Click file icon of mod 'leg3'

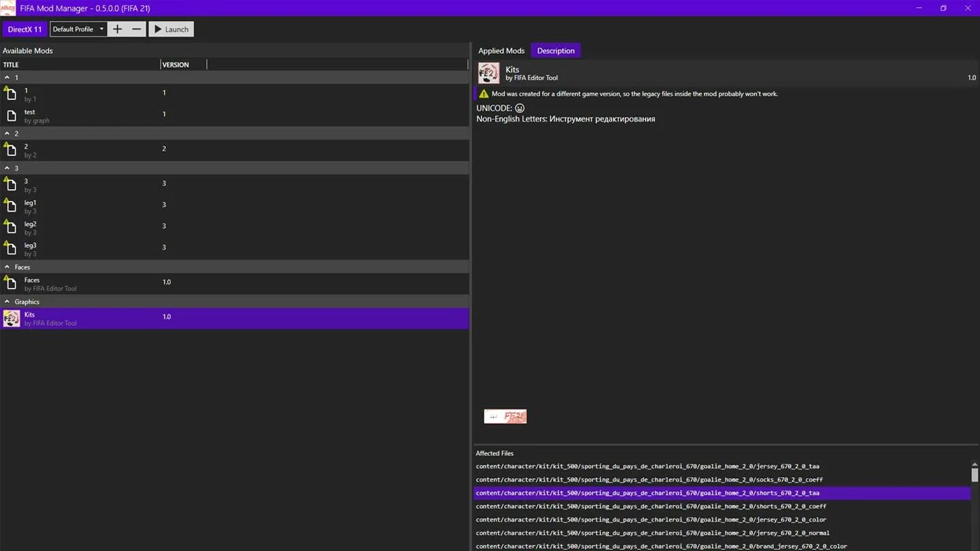[x=10, y=248]
